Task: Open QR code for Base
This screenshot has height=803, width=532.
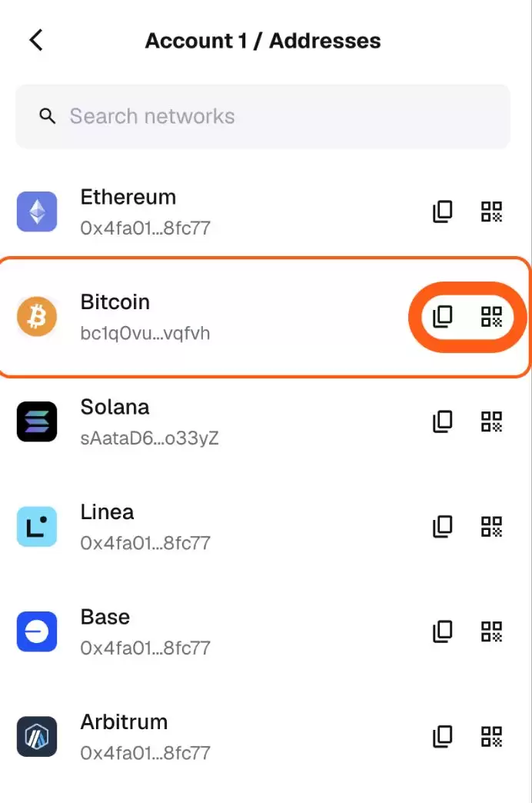Action: click(x=492, y=631)
